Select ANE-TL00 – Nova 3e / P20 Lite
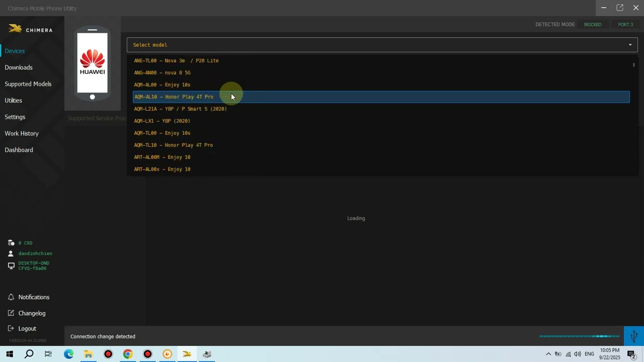 381,60
